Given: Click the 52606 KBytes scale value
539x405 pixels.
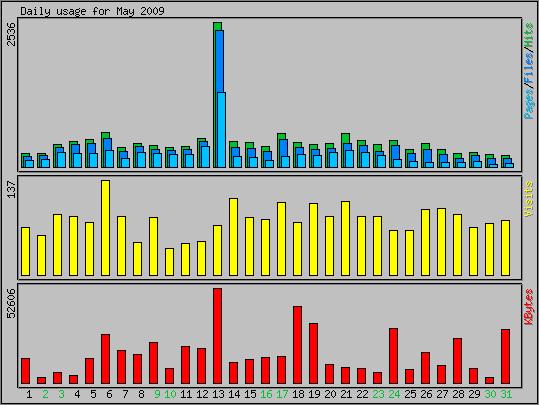Looking at the screenshot, I should [x=11, y=304].
